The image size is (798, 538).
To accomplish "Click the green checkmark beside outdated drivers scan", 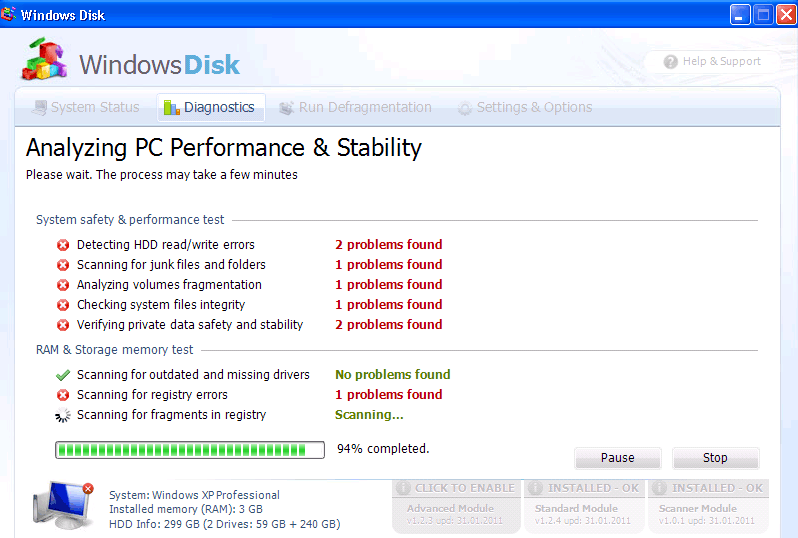I will click(62, 375).
